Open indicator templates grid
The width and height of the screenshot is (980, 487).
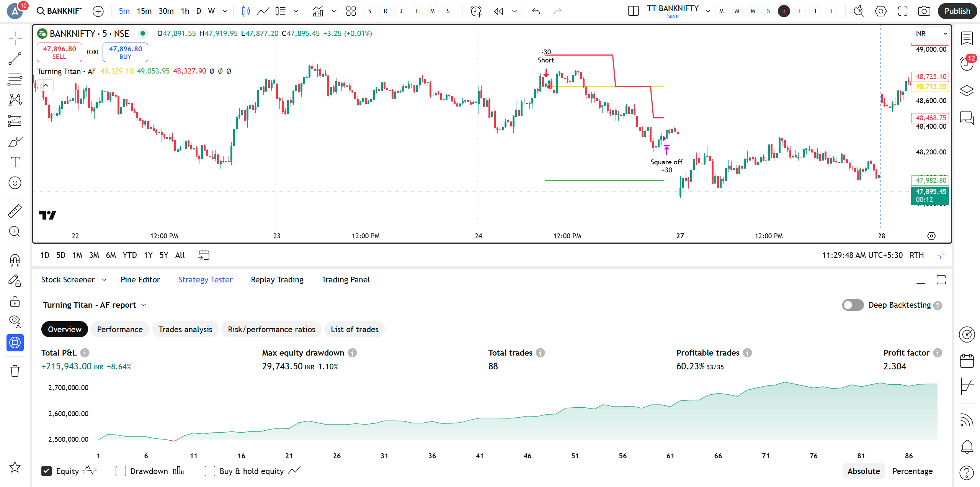tap(351, 11)
